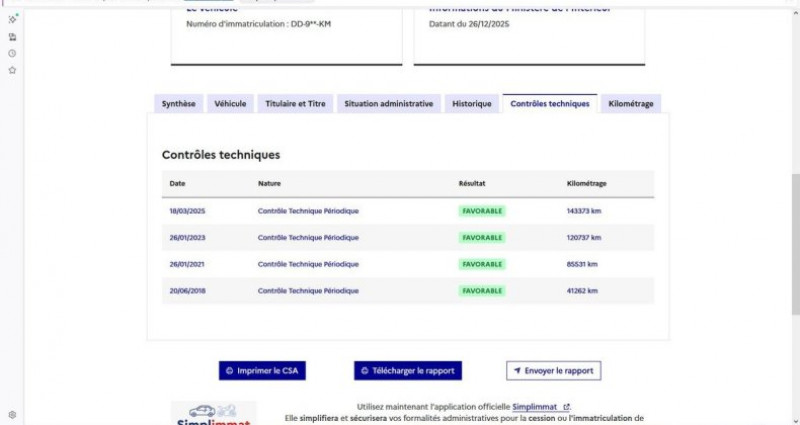
Task: Click the 18/03/2025 inspection date cell
Action: 187,211
